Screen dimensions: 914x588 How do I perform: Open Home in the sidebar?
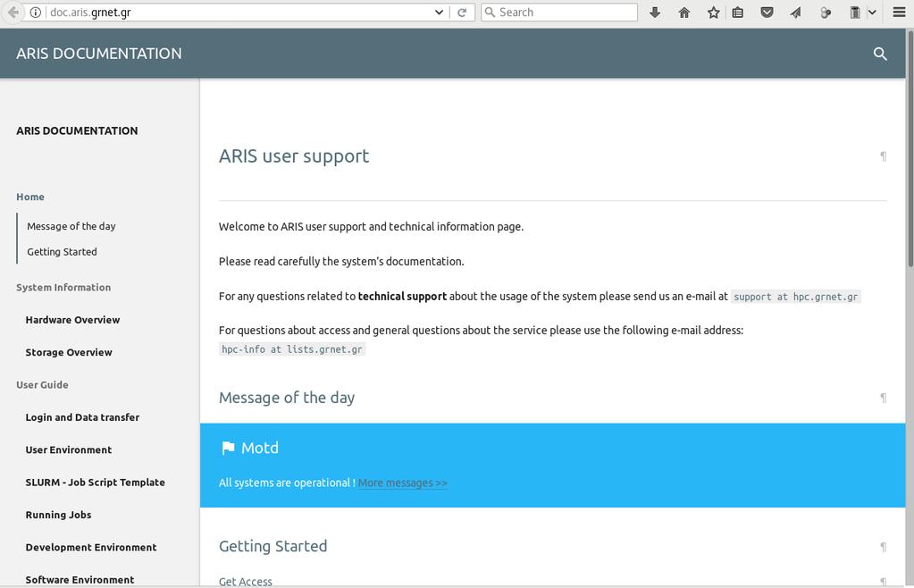pyautogui.click(x=30, y=197)
